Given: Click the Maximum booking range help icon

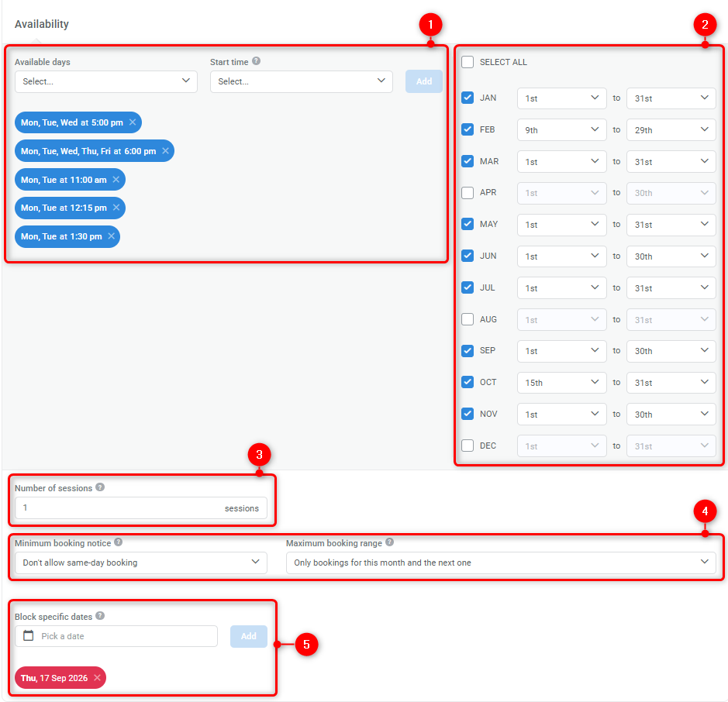Looking at the screenshot, I should pos(388,543).
